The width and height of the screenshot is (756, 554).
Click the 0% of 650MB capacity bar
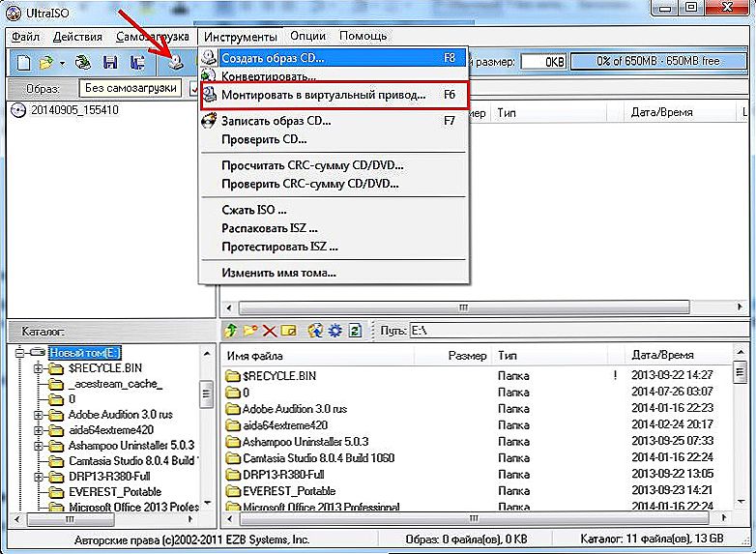click(x=658, y=62)
